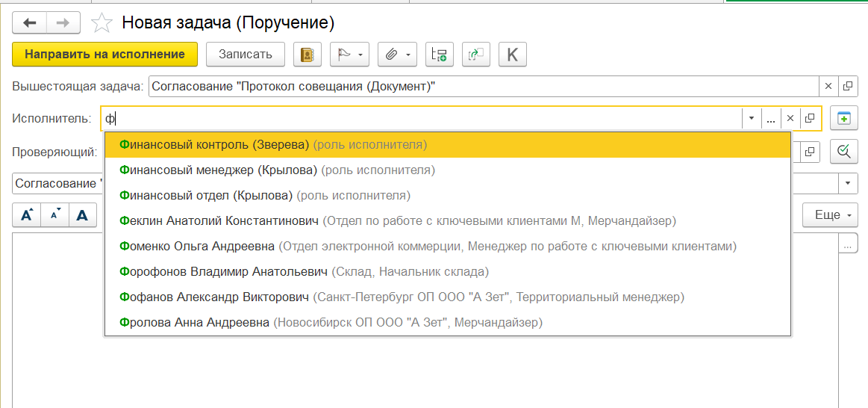
Task: Pick Фролова Анна Андреевна from suggestions
Action: (x=194, y=323)
